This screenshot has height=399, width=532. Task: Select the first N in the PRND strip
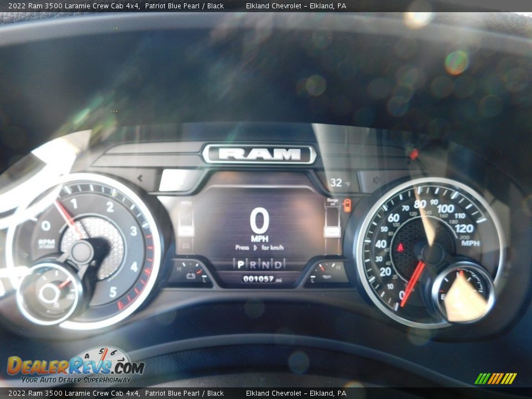[265, 264]
